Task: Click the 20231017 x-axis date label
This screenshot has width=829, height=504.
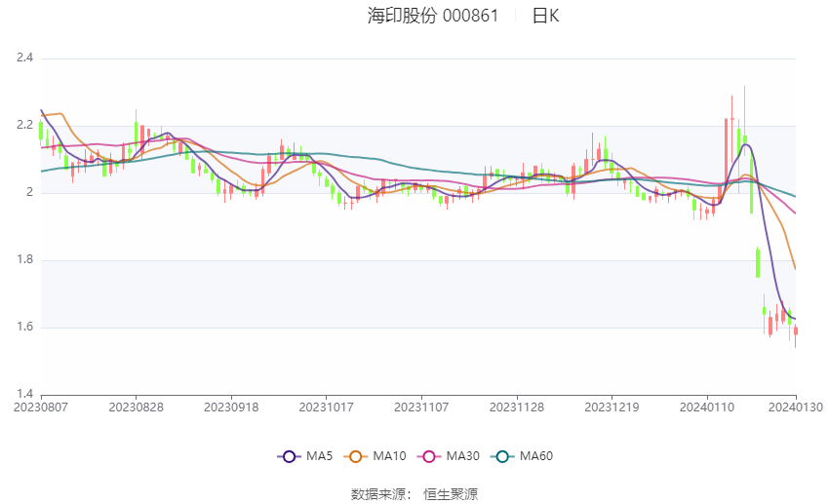Action: pyautogui.click(x=326, y=407)
